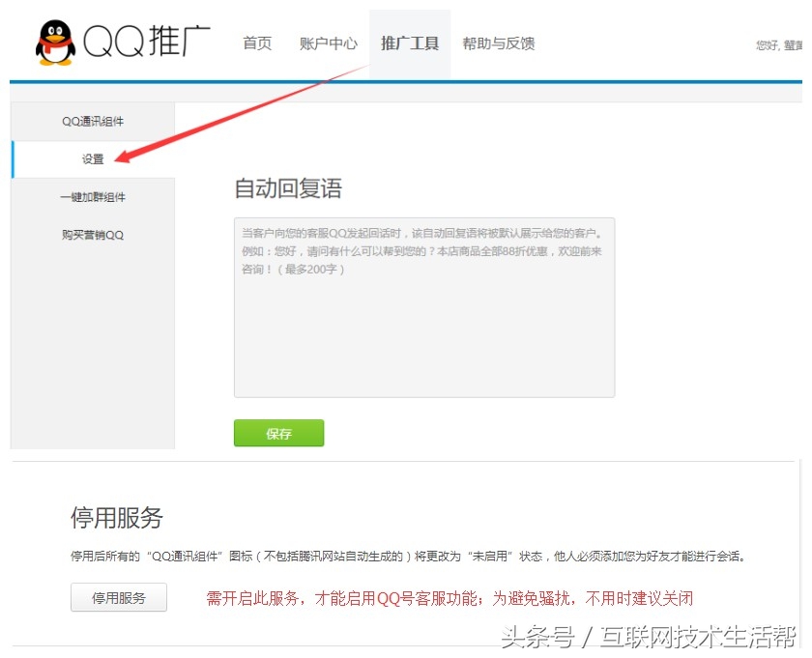Select the highlighted 设置 sidebar entry
812x658 pixels.
(92, 158)
